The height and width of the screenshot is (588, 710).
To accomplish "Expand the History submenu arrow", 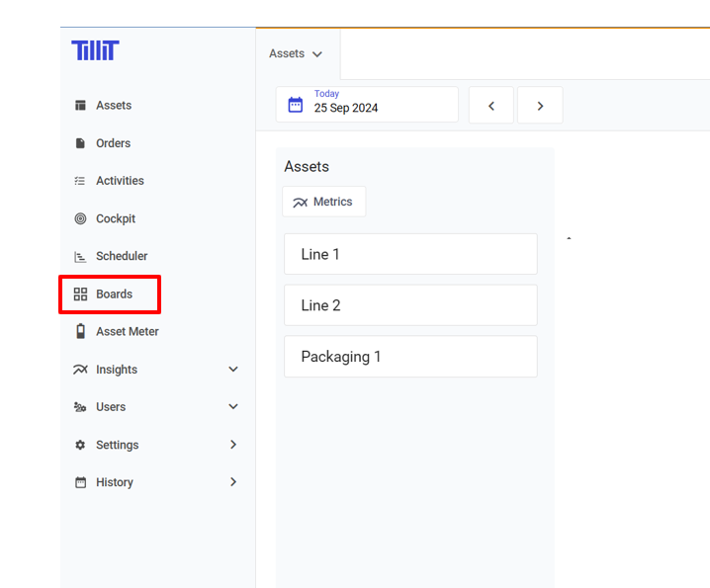I will (233, 482).
